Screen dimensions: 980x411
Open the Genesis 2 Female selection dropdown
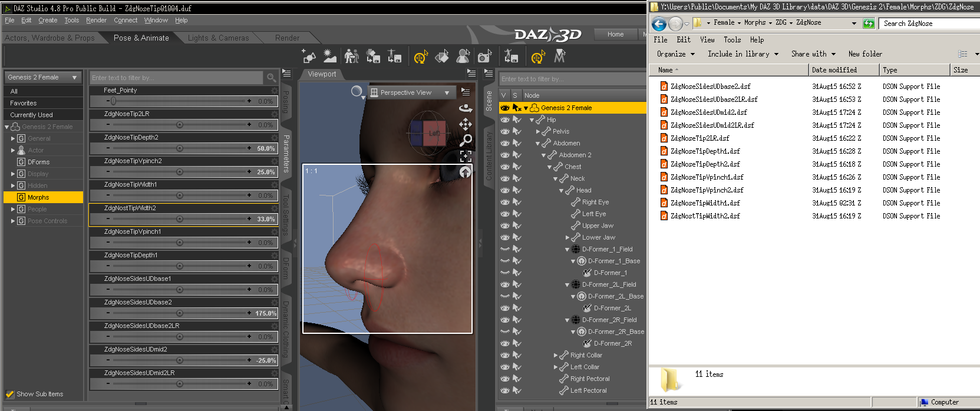click(x=43, y=77)
